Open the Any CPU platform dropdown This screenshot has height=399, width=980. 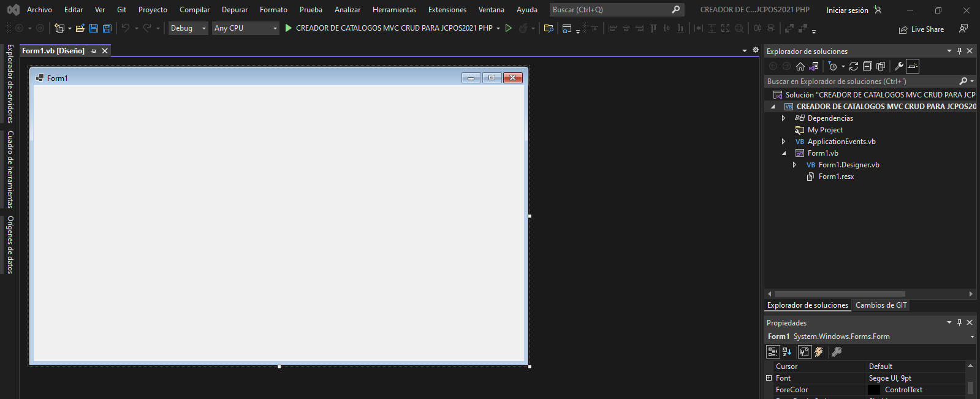point(245,28)
